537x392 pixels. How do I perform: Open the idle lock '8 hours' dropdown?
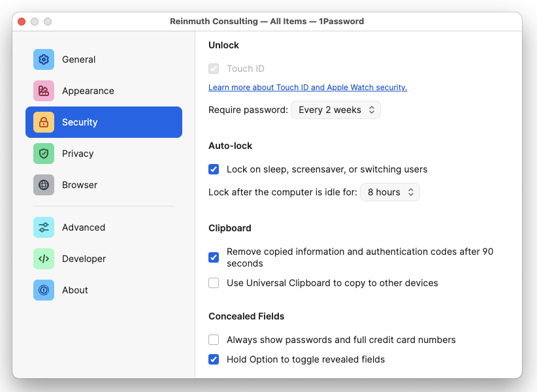pyautogui.click(x=390, y=192)
